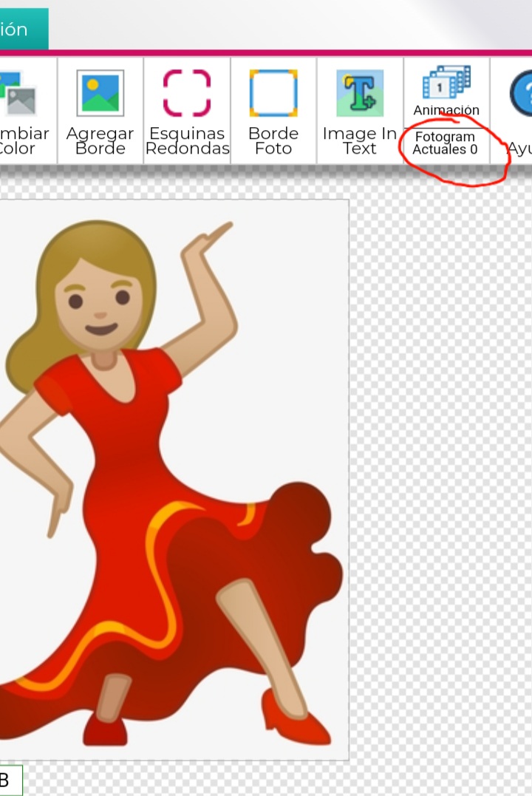This screenshot has height=796, width=532.
Task: Switch to the teal tab ending in 'ión'
Action: point(22,30)
